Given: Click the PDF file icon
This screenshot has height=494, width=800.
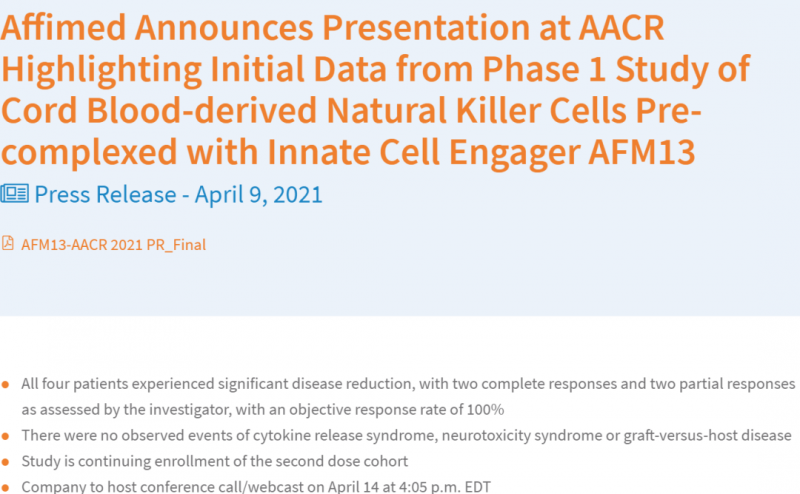Looking at the screenshot, I should click(x=8, y=243).
